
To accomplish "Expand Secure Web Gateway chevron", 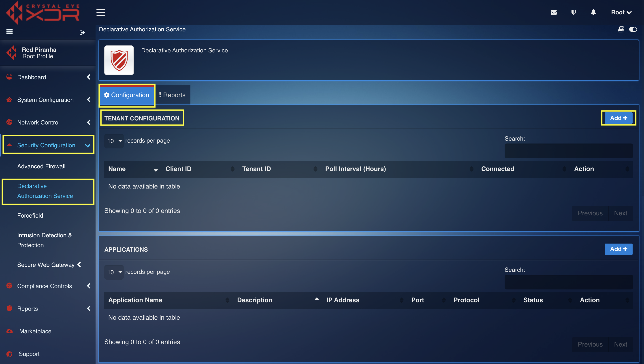I will coord(79,264).
